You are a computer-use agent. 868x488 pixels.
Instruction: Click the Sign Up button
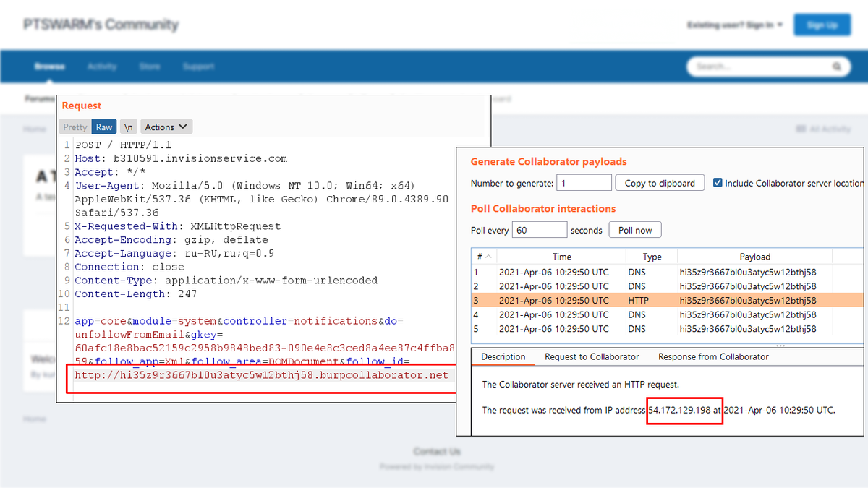coord(822,25)
